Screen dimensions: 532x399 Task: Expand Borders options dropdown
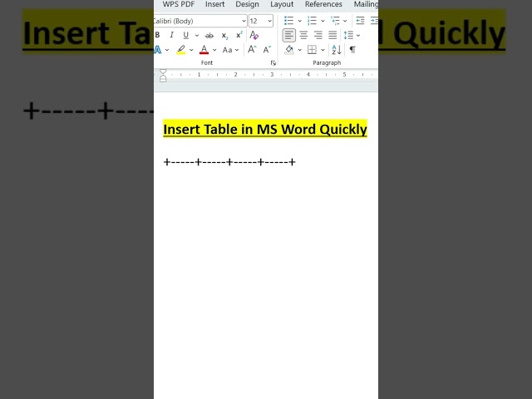click(x=323, y=50)
